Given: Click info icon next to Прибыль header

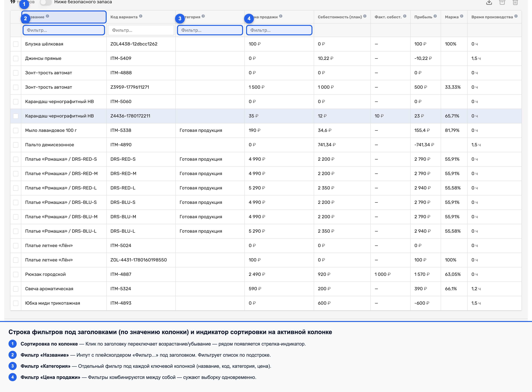Looking at the screenshot, I should pyautogui.click(x=435, y=16).
